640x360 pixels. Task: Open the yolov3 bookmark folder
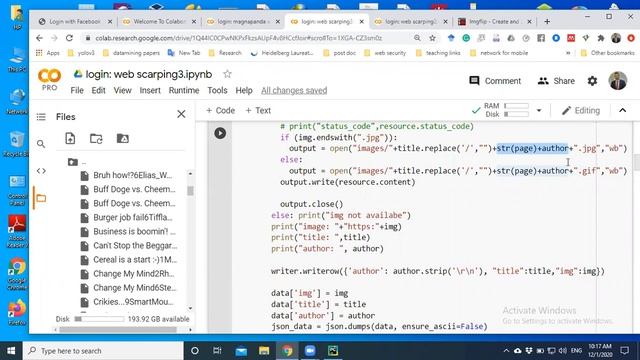coord(81,53)
